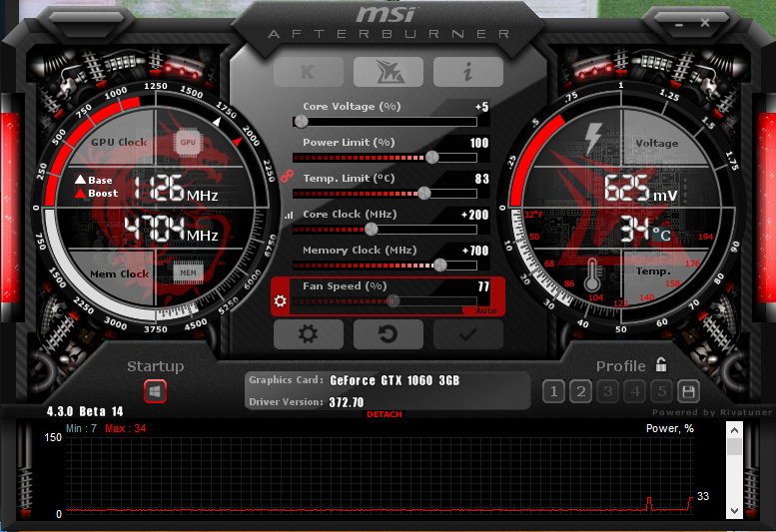Click the Memory Clock +700 value

pyautogui.click(x=475, y=251)
